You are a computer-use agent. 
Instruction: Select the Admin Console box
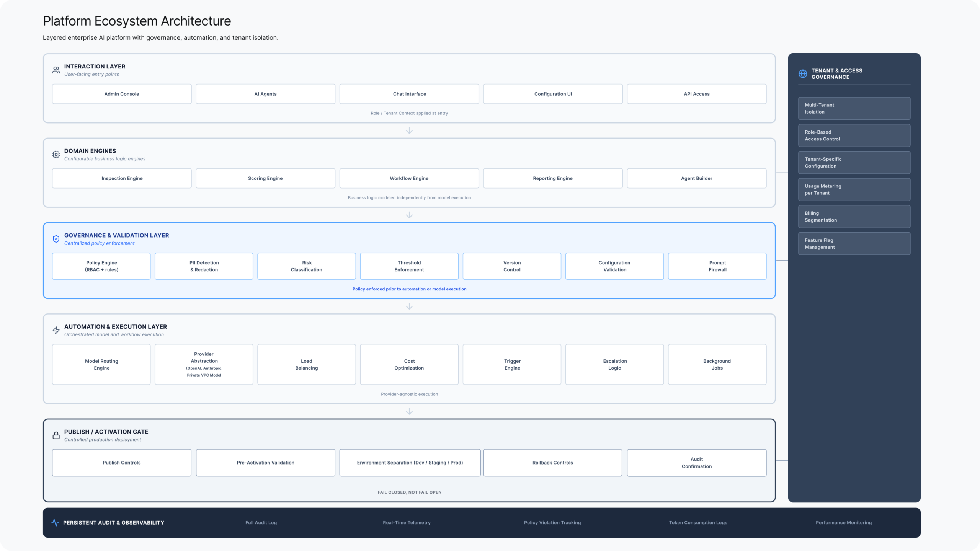pos(122,94)
